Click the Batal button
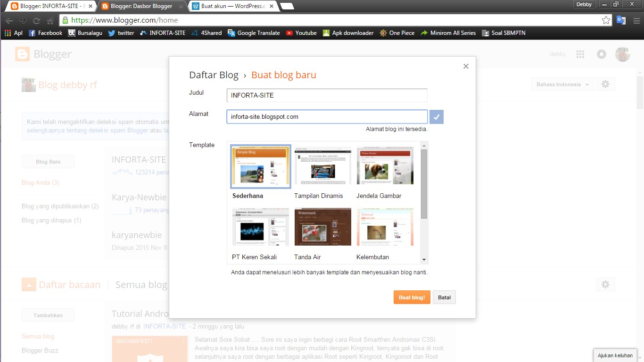The image size is (644, 362). [444, 297]
